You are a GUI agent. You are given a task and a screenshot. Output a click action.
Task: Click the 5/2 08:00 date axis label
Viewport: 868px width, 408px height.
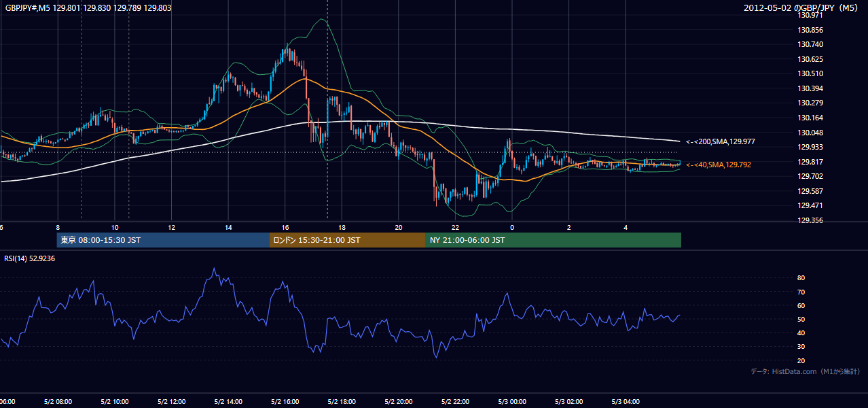tap(58, 402)
